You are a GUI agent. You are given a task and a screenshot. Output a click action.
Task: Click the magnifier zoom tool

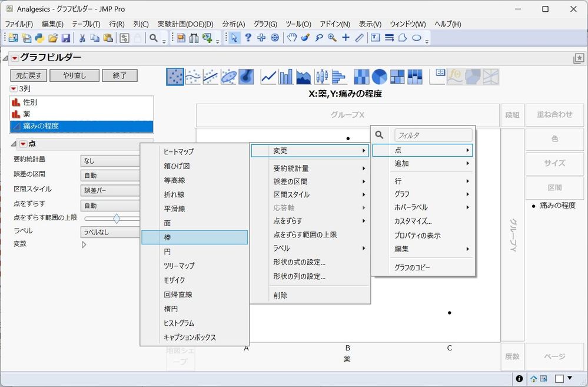[x=332, y=38]
